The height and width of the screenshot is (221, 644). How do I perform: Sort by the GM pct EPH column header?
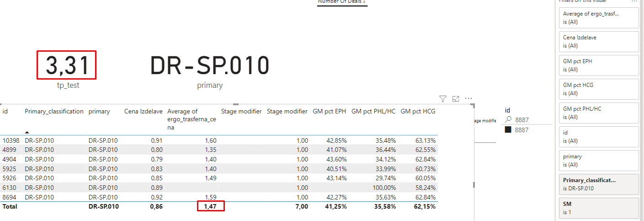click(330, 111)
